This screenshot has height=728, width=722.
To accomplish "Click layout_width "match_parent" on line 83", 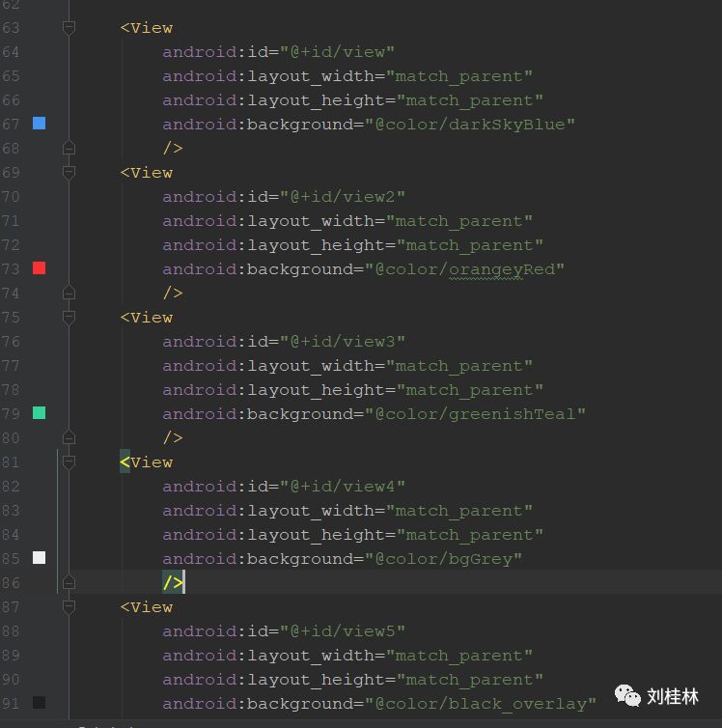I will click(459, 511).
